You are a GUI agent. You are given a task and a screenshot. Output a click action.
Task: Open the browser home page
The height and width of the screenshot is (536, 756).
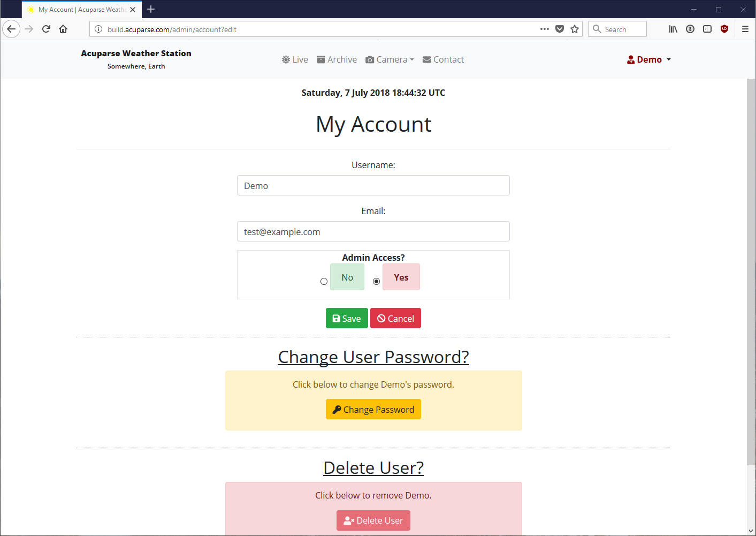click(63, 29)
